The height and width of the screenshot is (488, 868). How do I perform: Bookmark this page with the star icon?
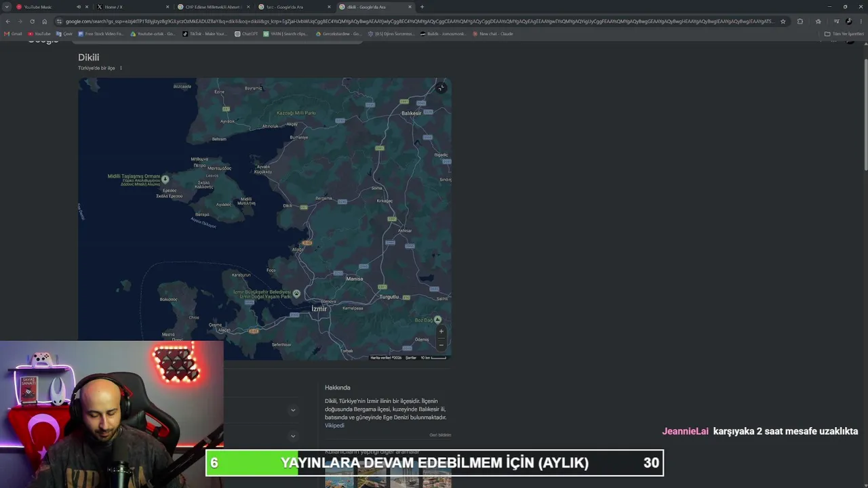783,21
